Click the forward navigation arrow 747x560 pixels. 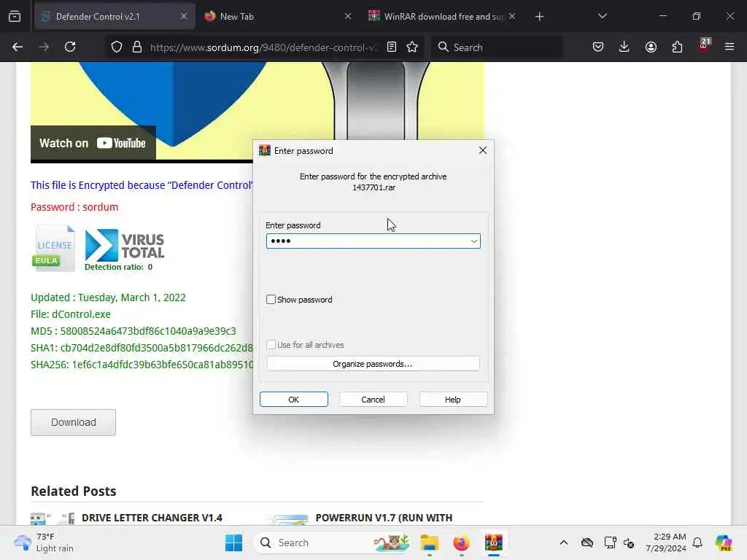tap(44, 47)
